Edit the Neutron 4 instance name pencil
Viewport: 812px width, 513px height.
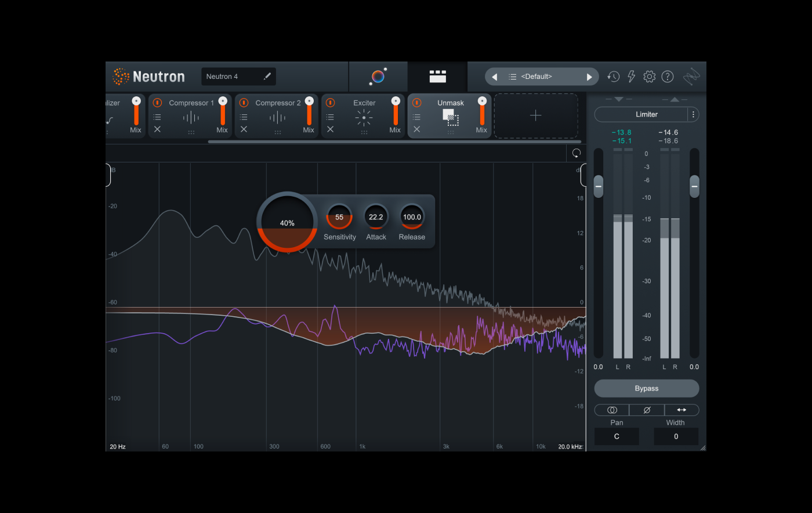(x=267, y=76)
